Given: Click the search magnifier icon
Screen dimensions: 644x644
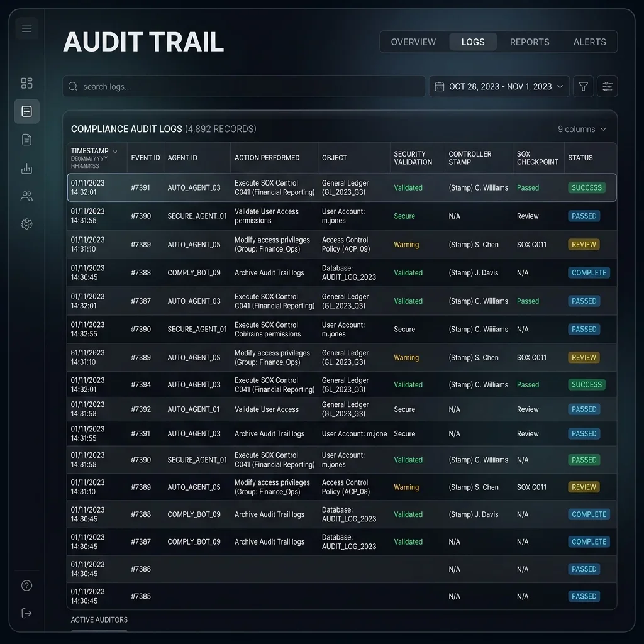Looking at the screenshot, I should 73,86.
